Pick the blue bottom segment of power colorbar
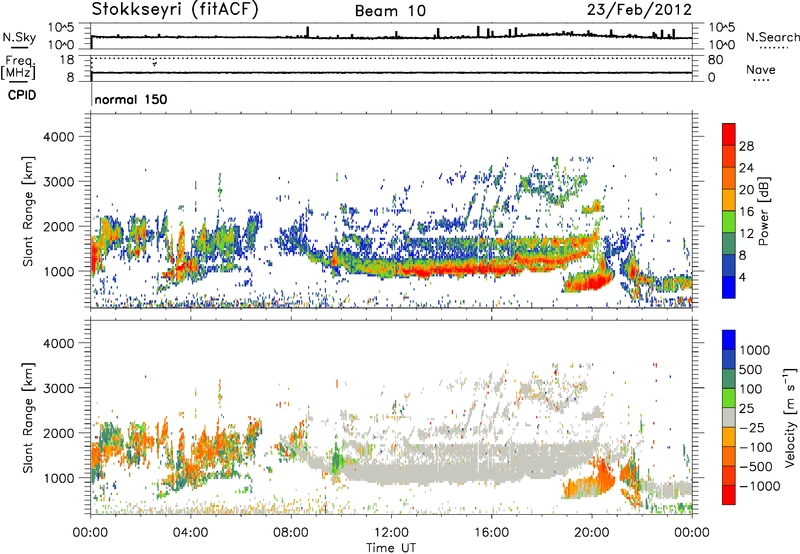Viewport: 800px width, 554px height. (x=729, y=287)
